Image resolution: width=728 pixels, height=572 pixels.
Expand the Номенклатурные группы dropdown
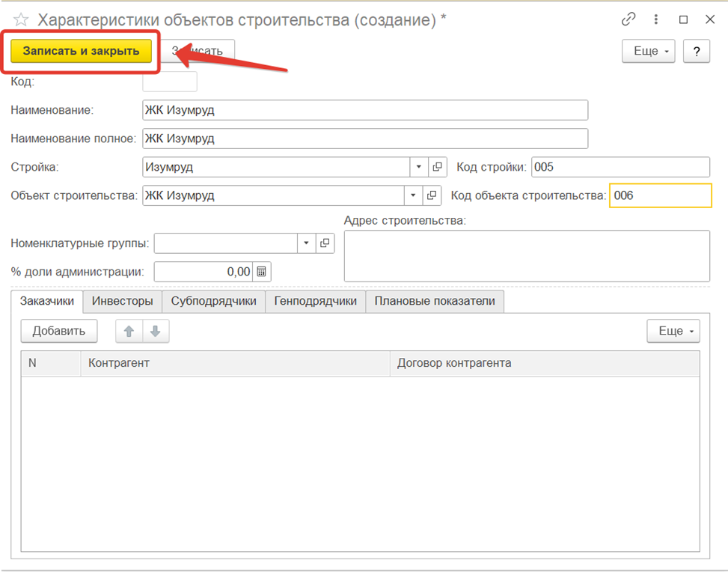306,243
